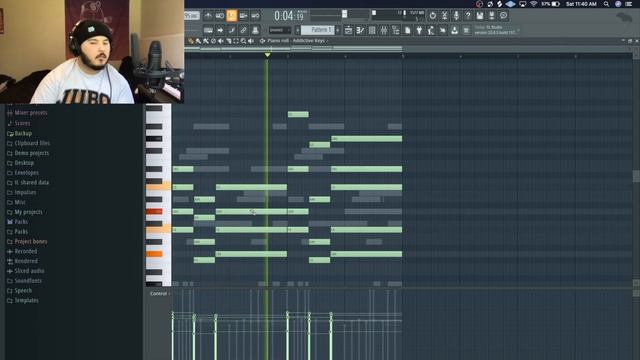
Task: Click the microphone recording icon
Action: coord(456,16)
